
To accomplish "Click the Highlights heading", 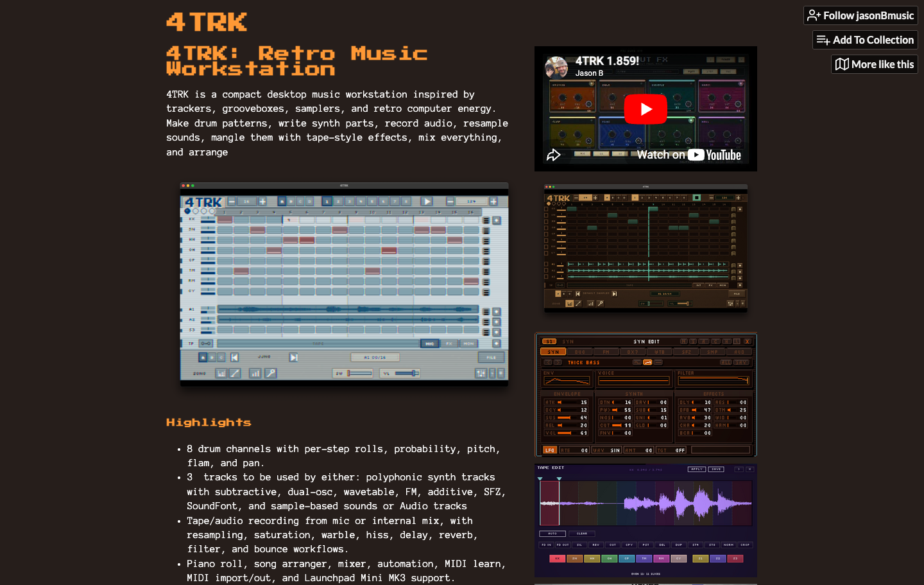I will 209,422.
